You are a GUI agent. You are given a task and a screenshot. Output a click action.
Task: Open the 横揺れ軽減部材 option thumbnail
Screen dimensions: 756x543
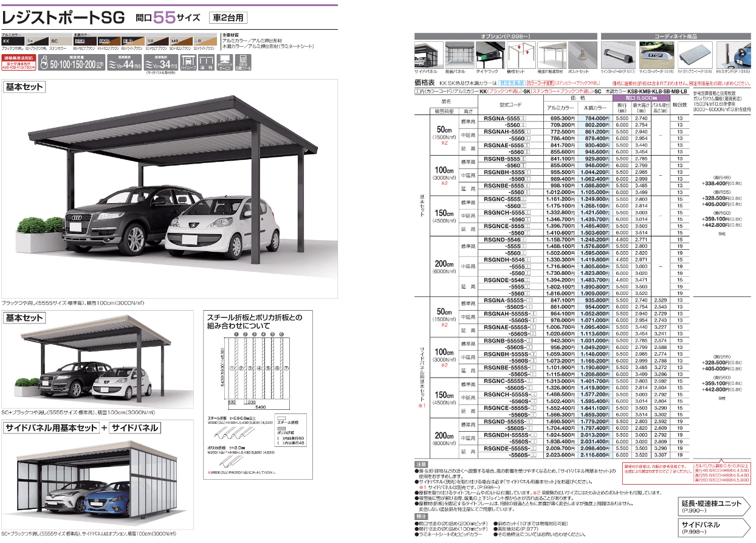552,54
